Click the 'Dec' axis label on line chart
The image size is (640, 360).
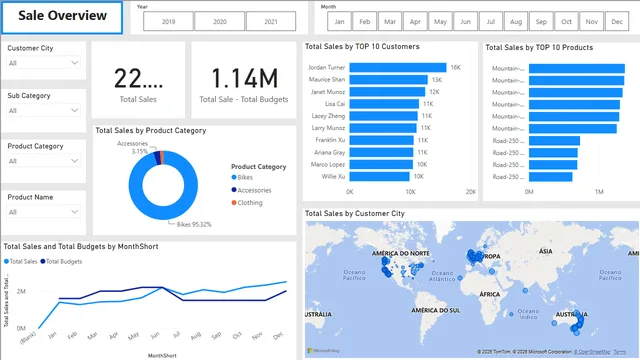click(x=278, y=336)
